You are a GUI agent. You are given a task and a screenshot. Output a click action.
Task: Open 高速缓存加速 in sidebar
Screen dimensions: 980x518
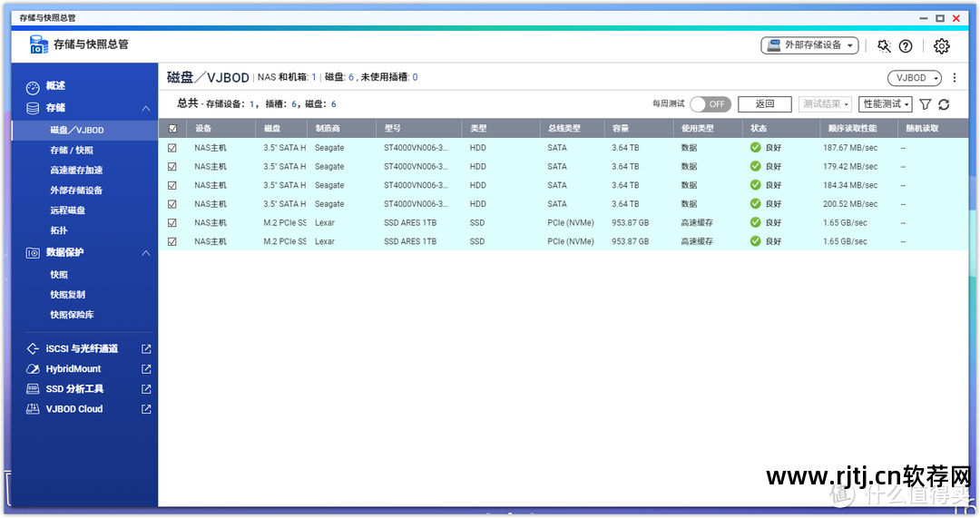(x=76, y=170)
